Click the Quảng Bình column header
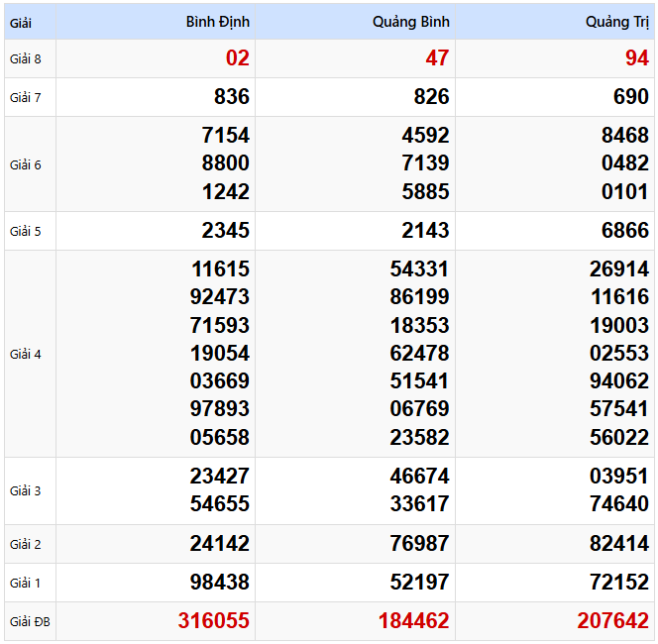Image resolution: width=658 pixels, height=644 pixels. 410,22
